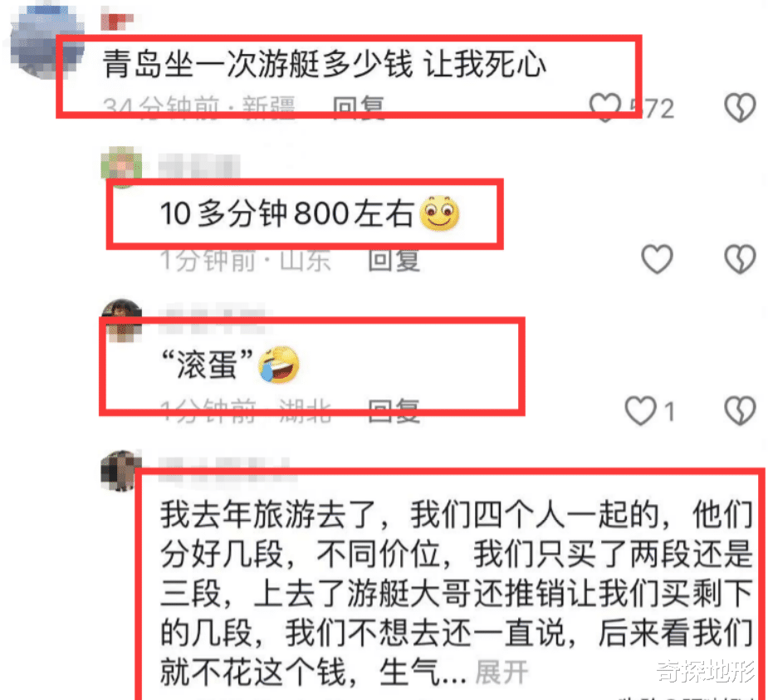Like the 青岛坐一次游艇 comment with heart
Image resolution: width=768 pixels, height=700 pixels.
[x=605, y=107]
